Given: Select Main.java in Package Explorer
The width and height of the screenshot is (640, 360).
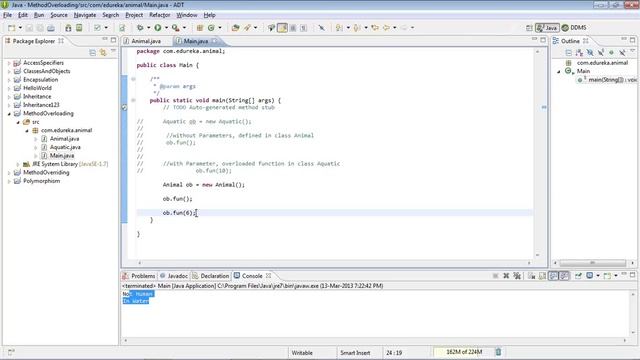Looking at the screenshot, I should (x=62, y=156).
